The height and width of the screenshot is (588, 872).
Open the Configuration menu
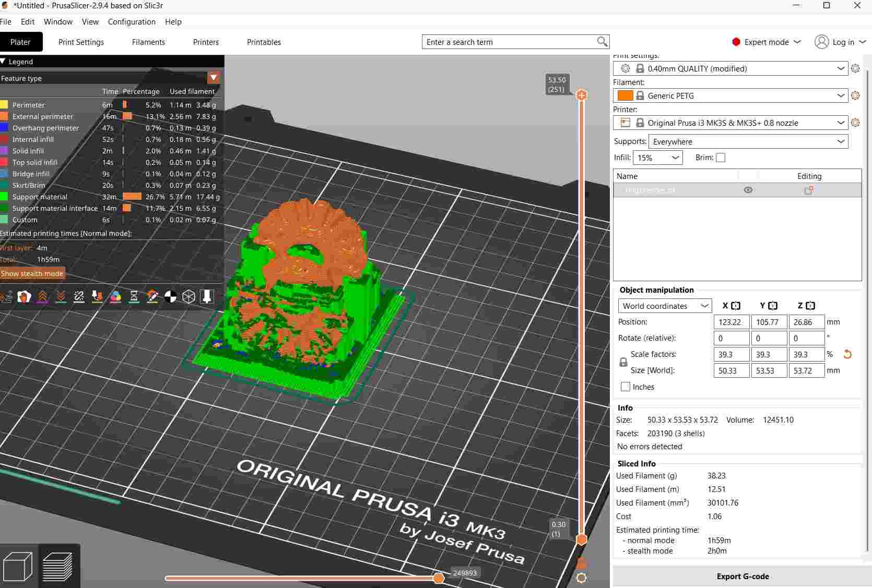tap(131, 22)
